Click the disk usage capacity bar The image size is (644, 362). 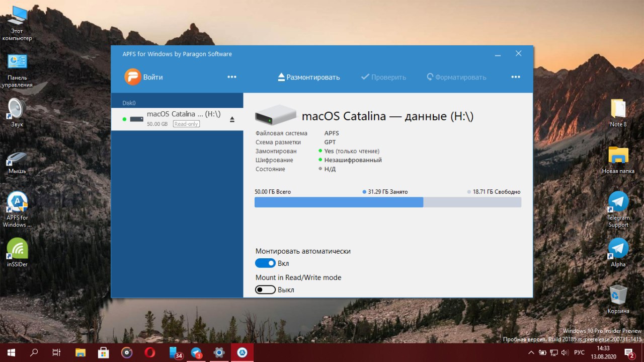[388, 202]
